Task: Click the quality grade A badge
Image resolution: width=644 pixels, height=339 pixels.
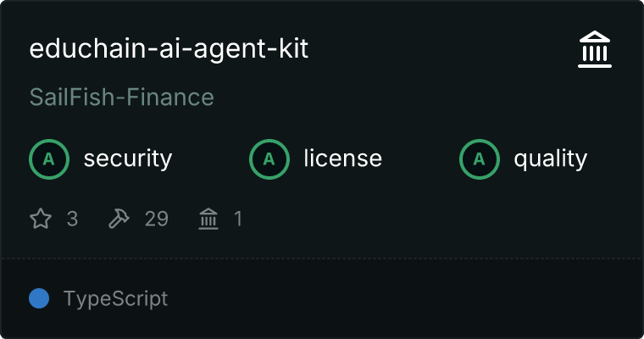Action: 479,158
